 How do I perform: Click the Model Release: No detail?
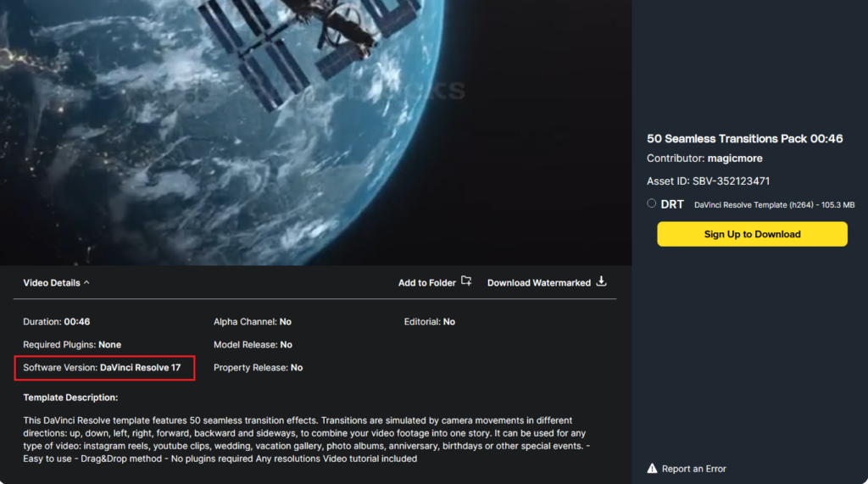coord(253,344)
